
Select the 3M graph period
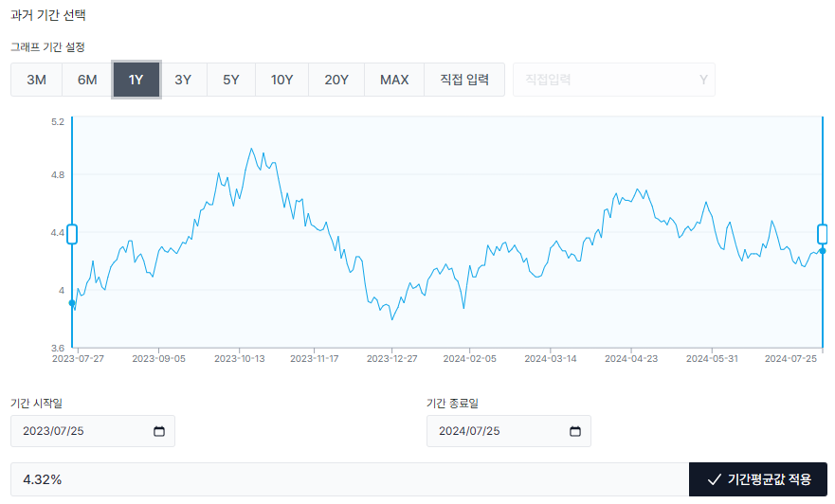tap(36, 80)
